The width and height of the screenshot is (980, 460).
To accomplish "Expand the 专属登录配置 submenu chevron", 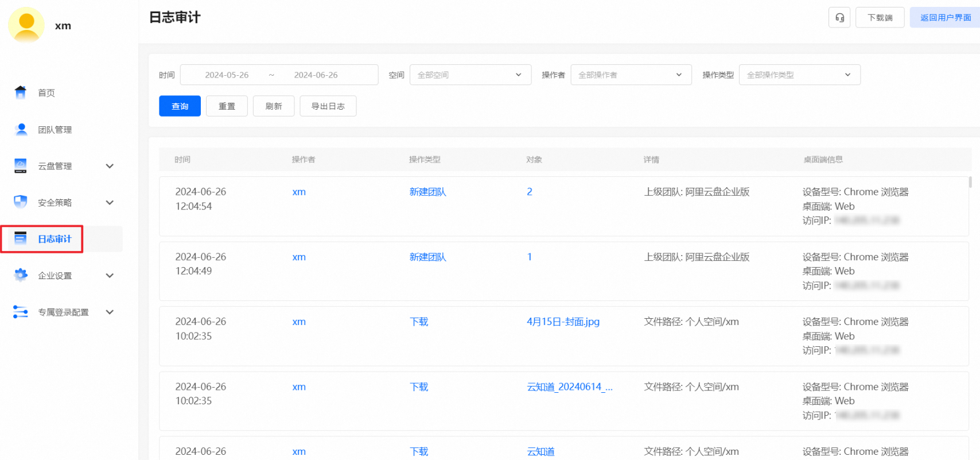I will [x=110, y=312].
